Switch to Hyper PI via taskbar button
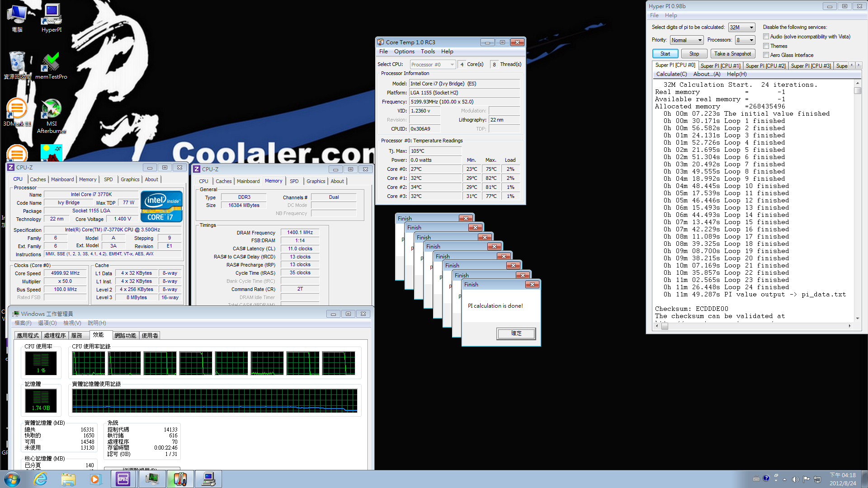Image resolution: width=868 pixels, height=488 pixels. 208,479
